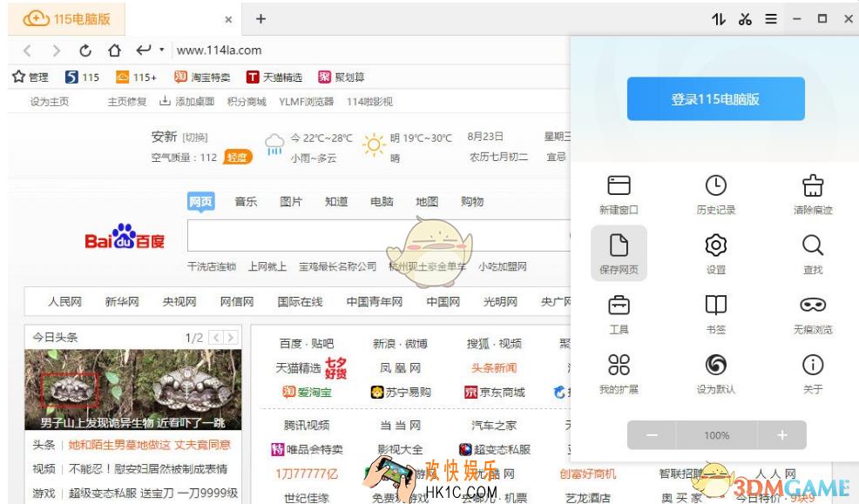Open the 115 bookmark shortcut

[82, 77]
